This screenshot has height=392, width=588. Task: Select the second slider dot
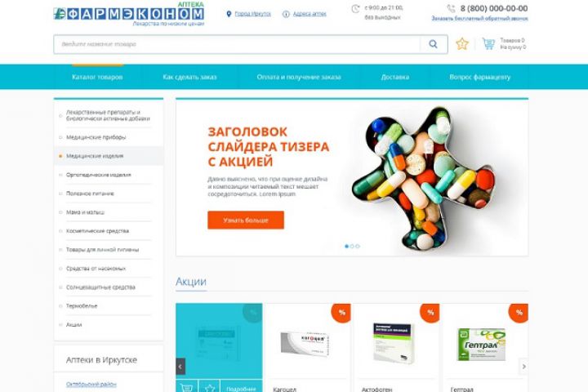(x=352, y=247)
